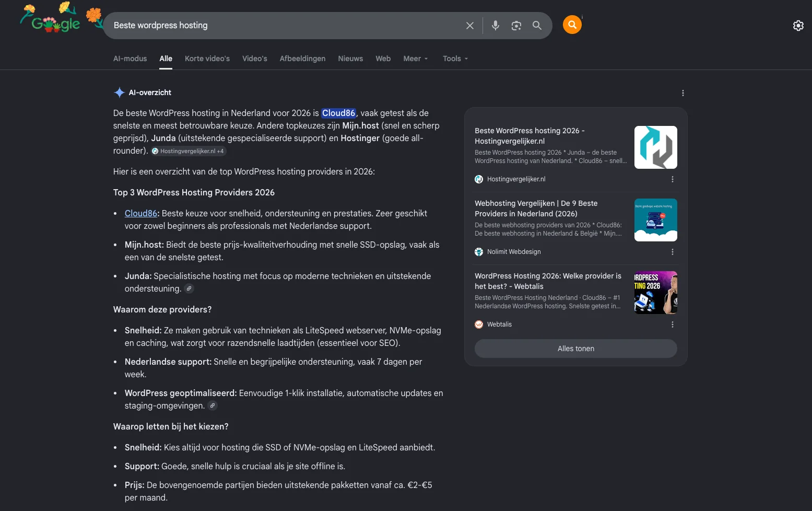The image size is (812, 511).
Task: Open WordPress Hosting 2026 Webtalis result
Action: pyautogui.click(x=548, y=281)
